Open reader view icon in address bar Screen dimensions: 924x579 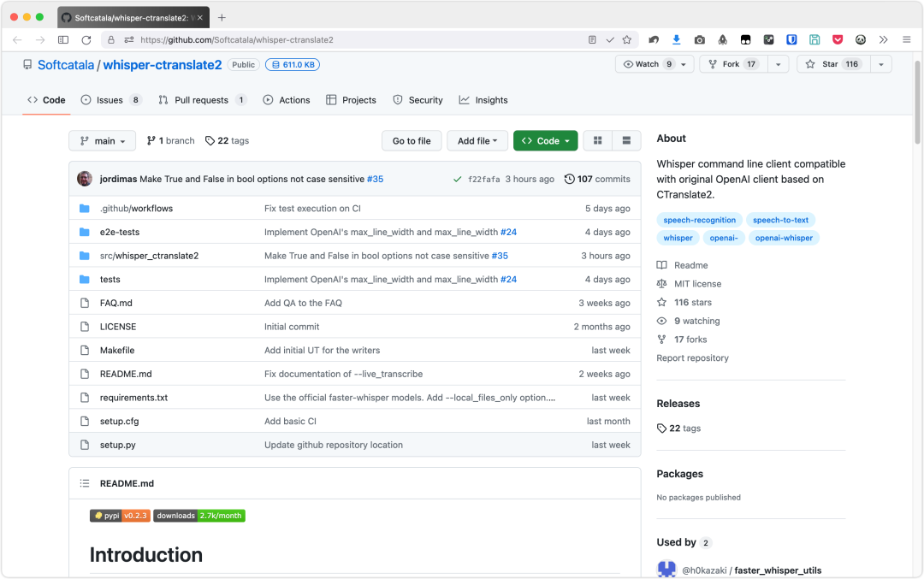click(592, 40)
